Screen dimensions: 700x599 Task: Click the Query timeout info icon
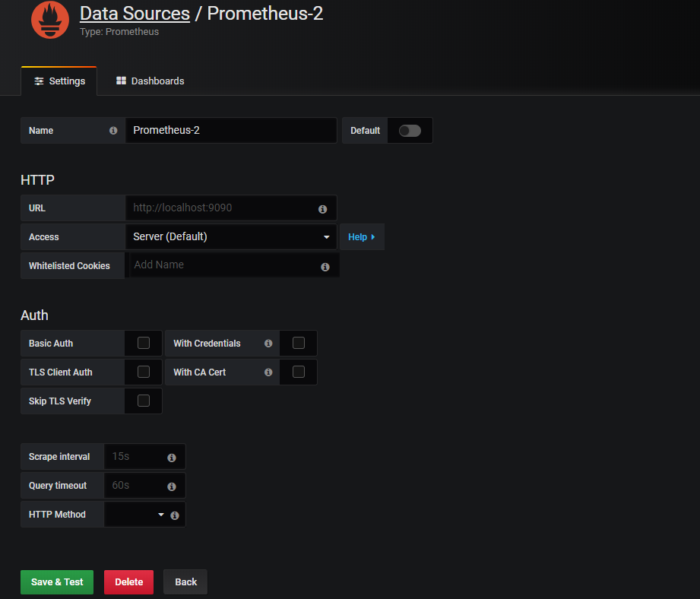click(x=172, y=486)
